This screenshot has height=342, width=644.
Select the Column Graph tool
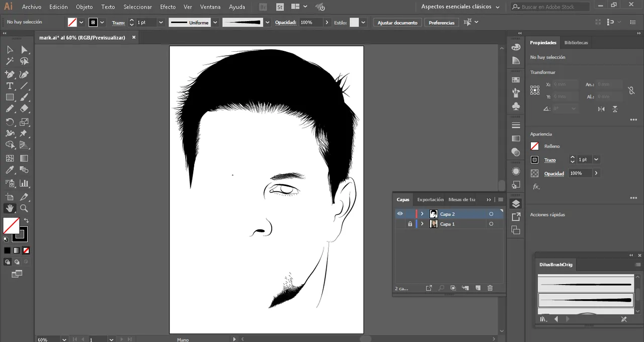[x=24, y=184]
